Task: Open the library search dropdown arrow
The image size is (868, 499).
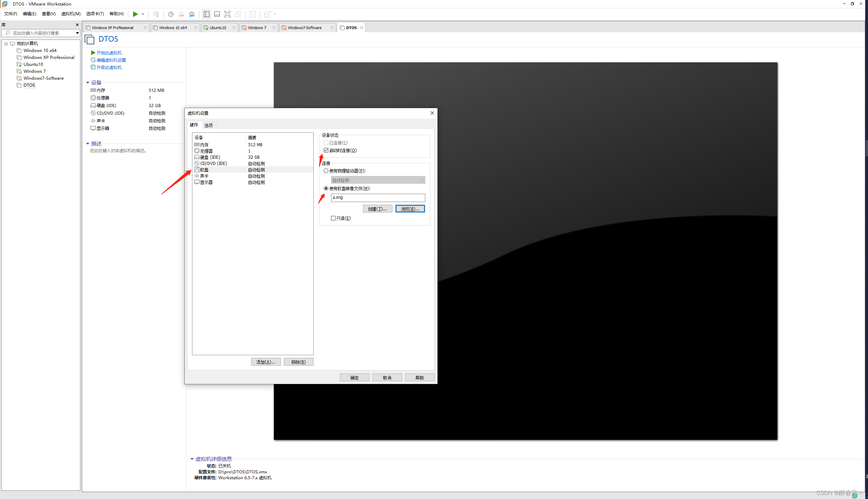Action: point(77,33)
